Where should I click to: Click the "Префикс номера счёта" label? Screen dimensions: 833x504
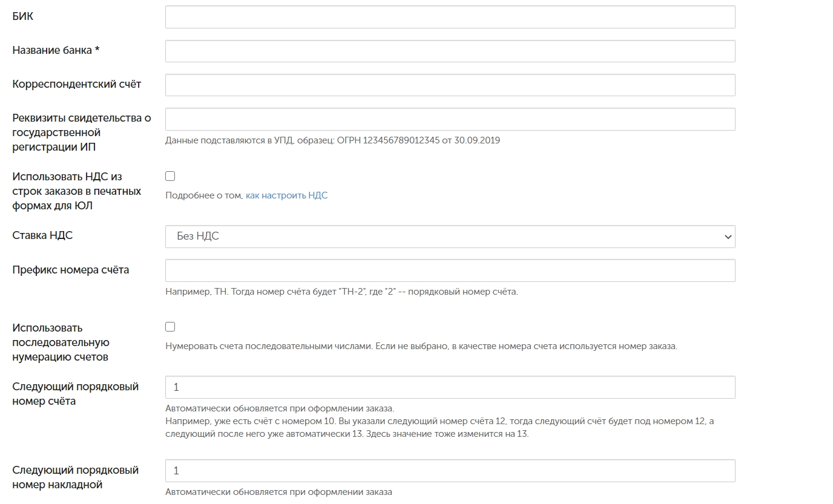click(70, 270)
